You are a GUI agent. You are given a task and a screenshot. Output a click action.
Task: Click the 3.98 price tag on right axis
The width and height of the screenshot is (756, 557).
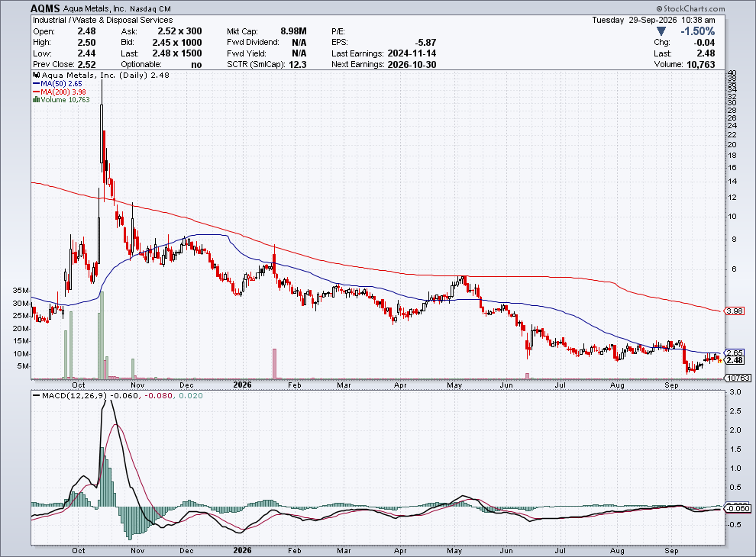(735, 311)
